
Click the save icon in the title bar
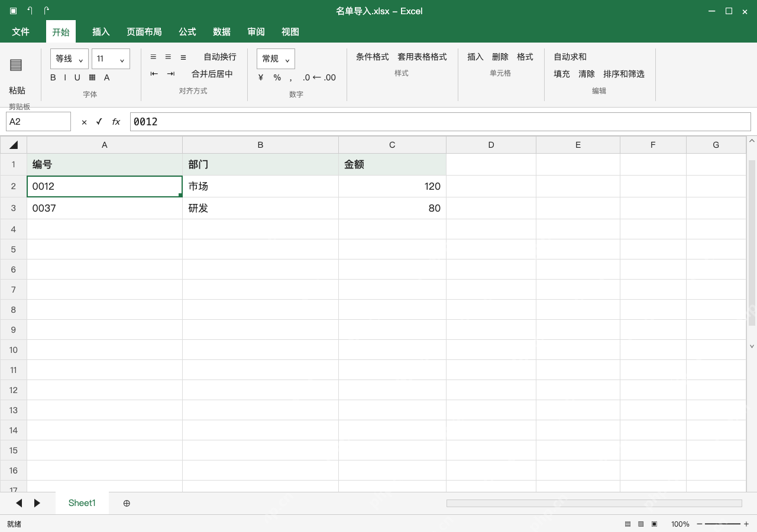pos(14,11)
